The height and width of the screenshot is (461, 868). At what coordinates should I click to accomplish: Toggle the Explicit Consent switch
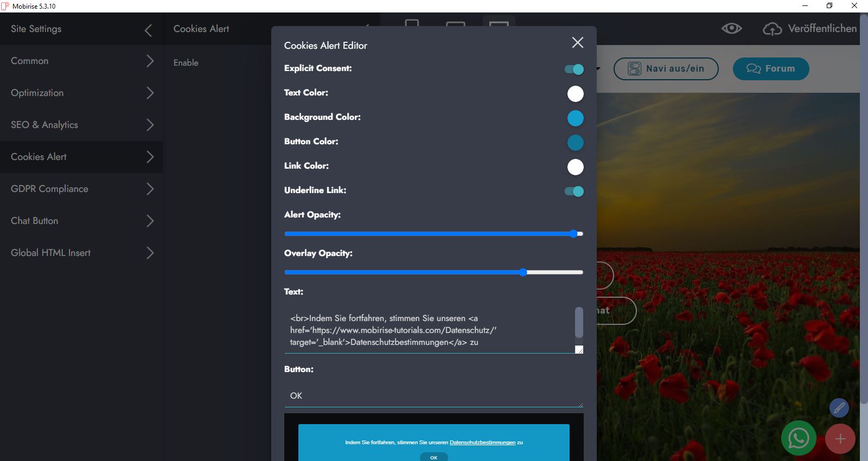pyautogui.click(x=574, y=69)
